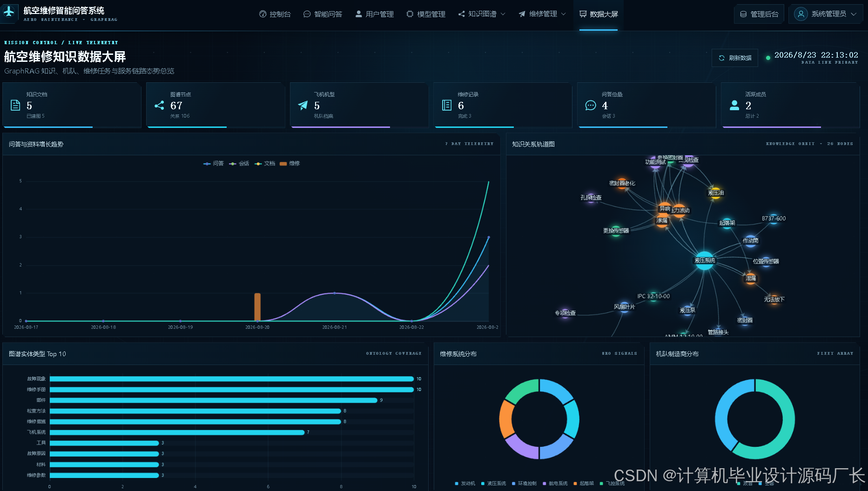Open the 控制台 nav item
The height and width of the screenshot is (491, 868).
275,14
